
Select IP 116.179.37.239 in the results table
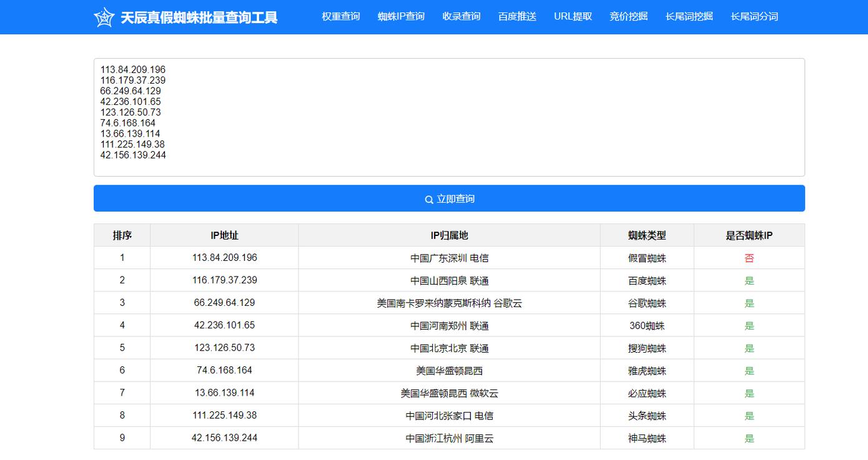coord(225,280)
